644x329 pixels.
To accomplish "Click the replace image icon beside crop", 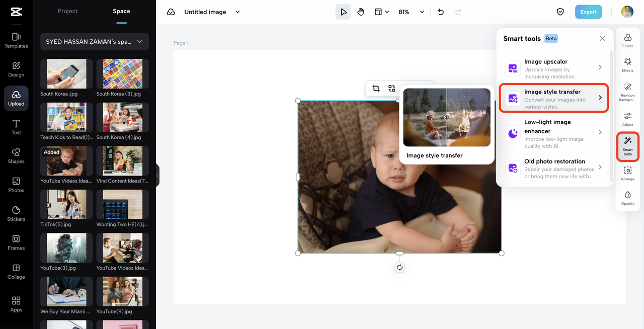I will point(392,89).
